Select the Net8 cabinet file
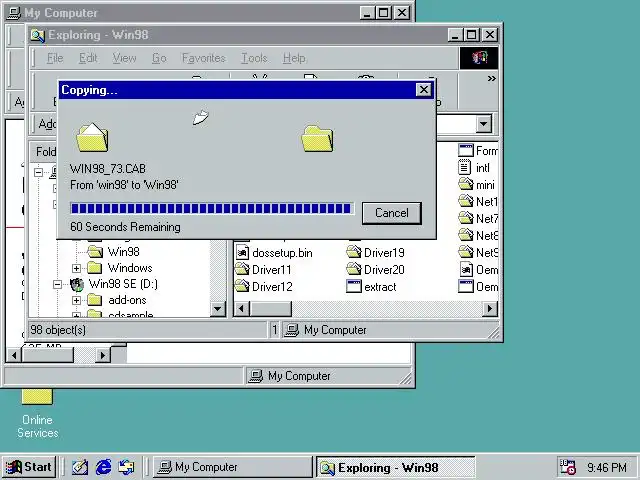Image resolution: width=640 pixels, height=480 pixels. 478,236
